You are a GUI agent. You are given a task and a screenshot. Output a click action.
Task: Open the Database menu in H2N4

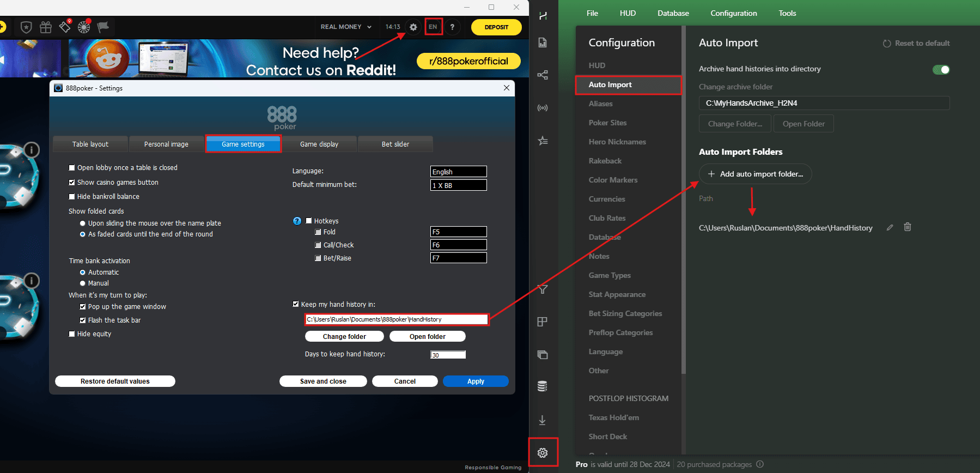click(x=673, y=13)
